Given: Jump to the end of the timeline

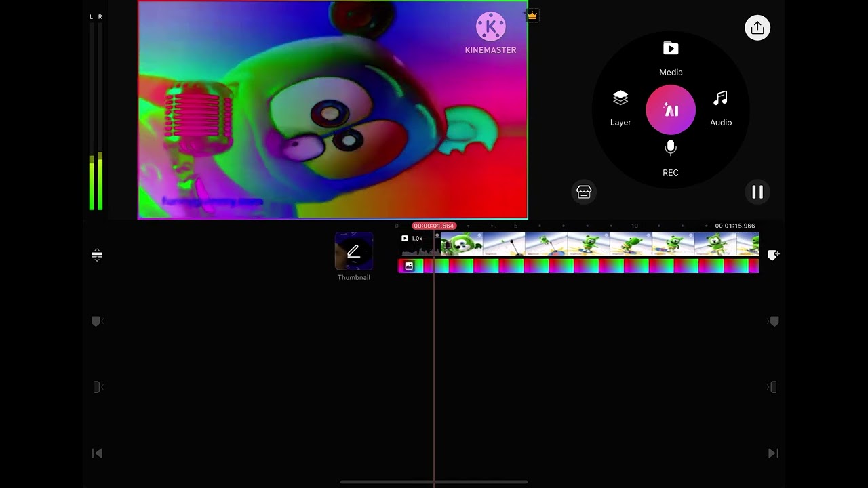Looking at the screenshot, I should (x=773, y=453).
